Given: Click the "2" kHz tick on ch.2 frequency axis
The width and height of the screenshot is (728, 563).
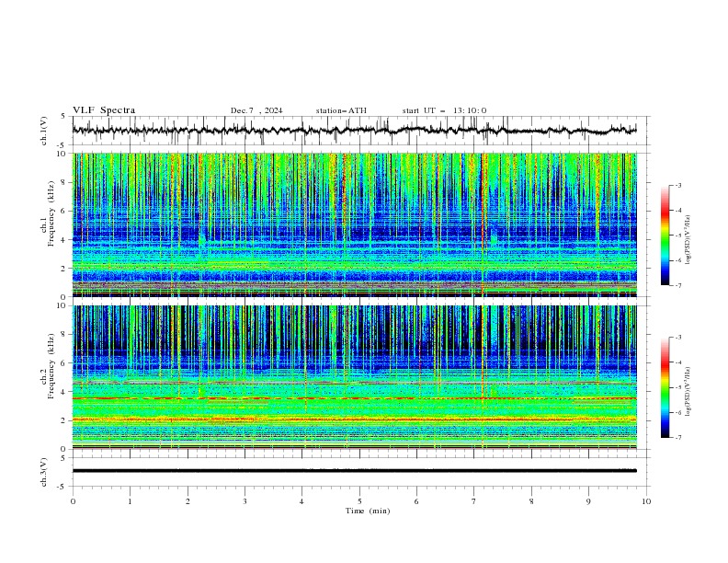Looking at the screenshot, I should 64,420.
